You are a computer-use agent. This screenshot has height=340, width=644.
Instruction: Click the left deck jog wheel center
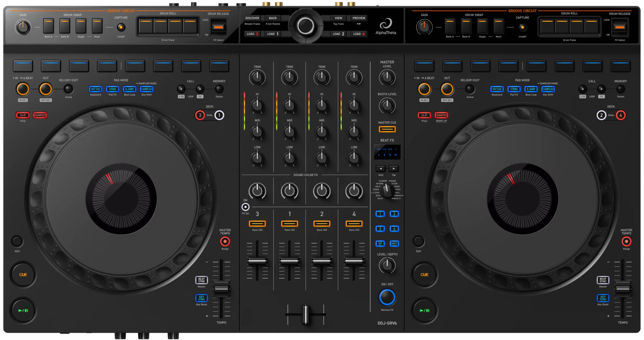[x=121, y=199]
